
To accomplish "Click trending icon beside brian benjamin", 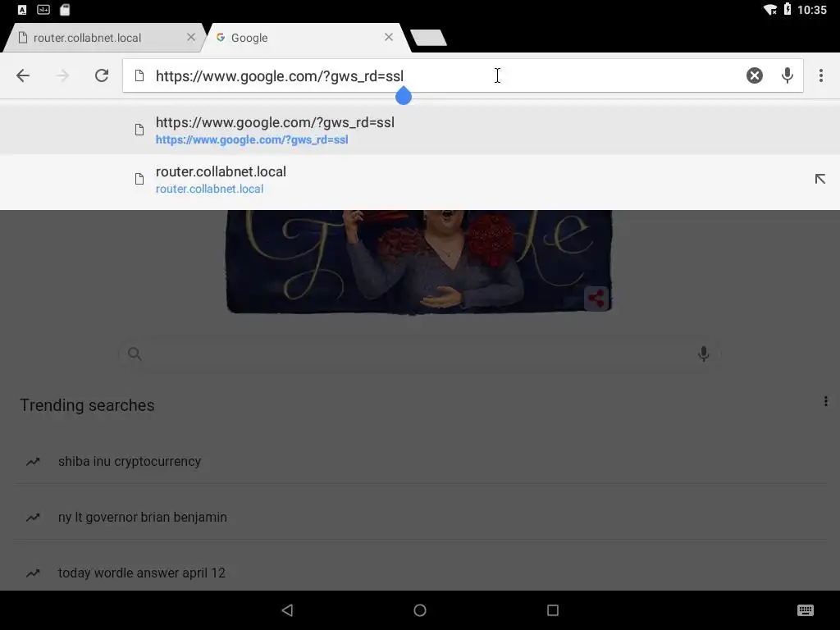I will (33, 517).
